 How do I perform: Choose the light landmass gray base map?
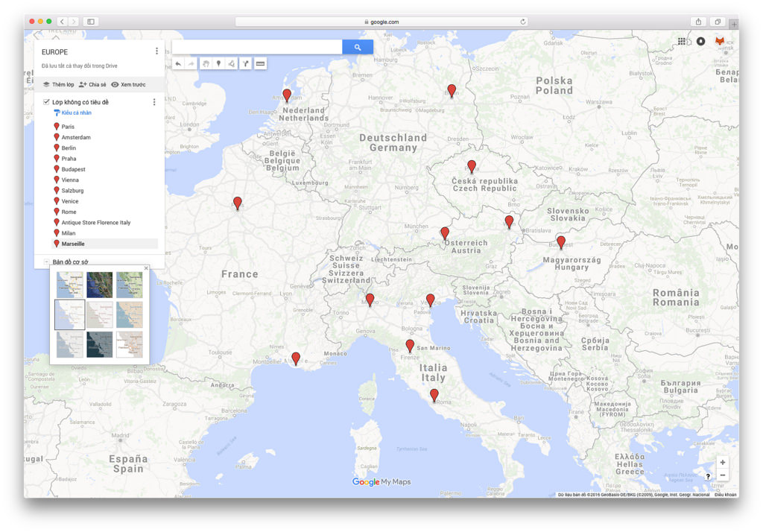(69, 344)
